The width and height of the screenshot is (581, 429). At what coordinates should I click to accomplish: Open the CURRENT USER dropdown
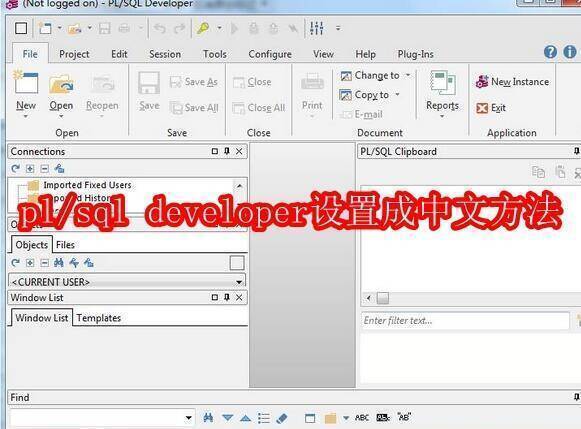(239, 282)
